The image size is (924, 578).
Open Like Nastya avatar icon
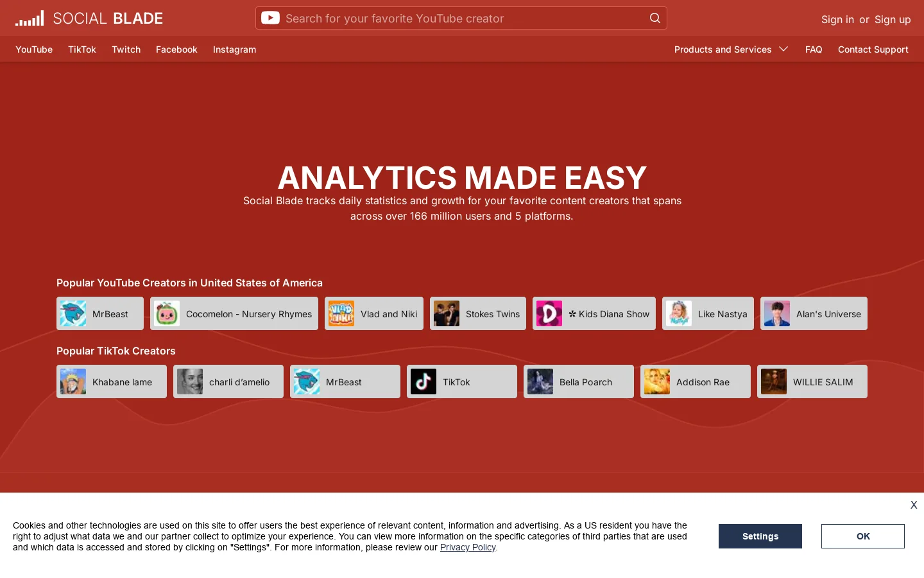pos(679,313)
